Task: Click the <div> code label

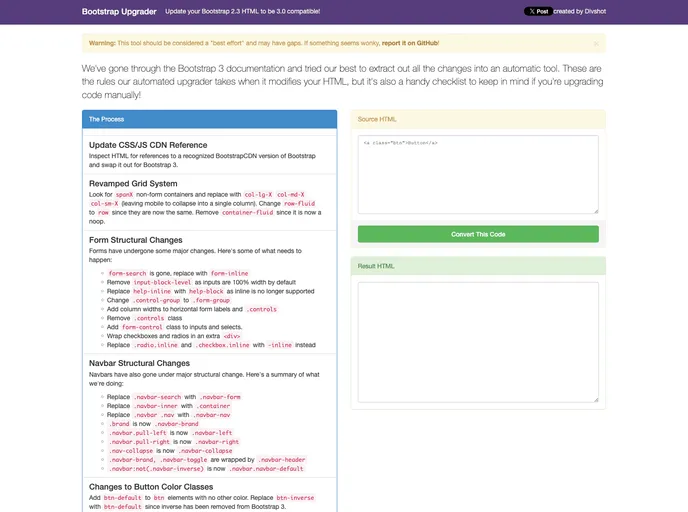Action: pos(232,336)
